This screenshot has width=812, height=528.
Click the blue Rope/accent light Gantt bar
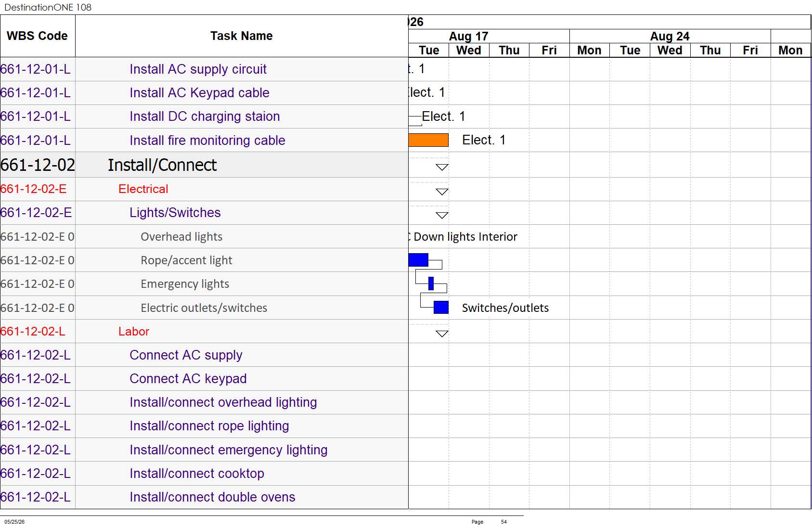tap(418, 260)
